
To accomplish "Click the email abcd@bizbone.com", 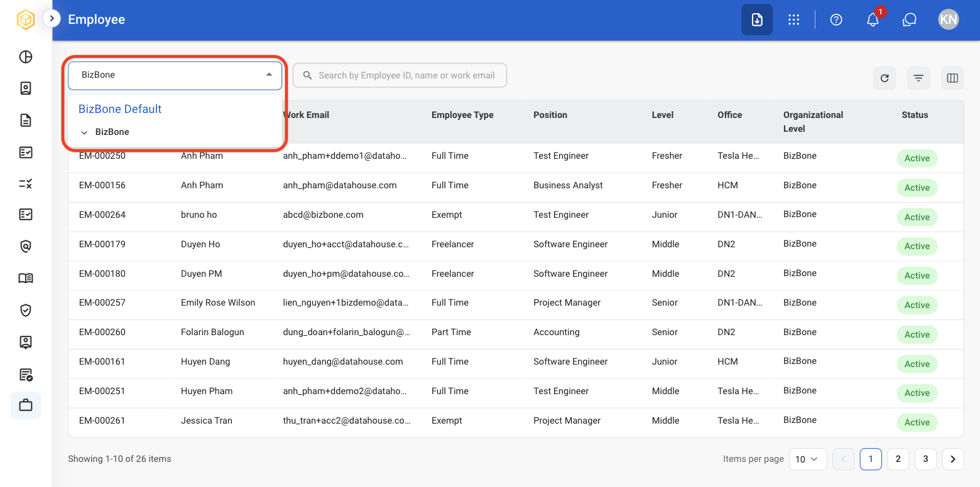I will tap(324, 215).
